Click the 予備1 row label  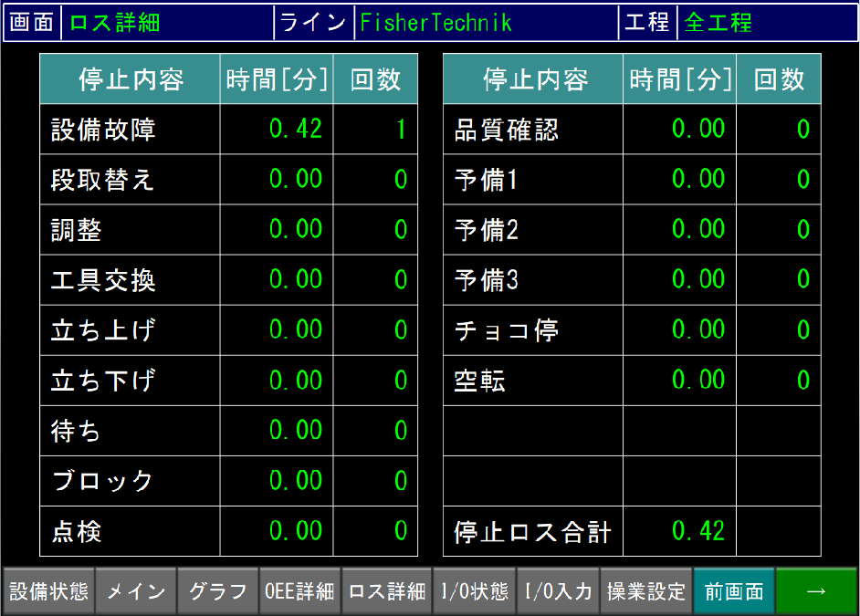click(x=486, y=179)
